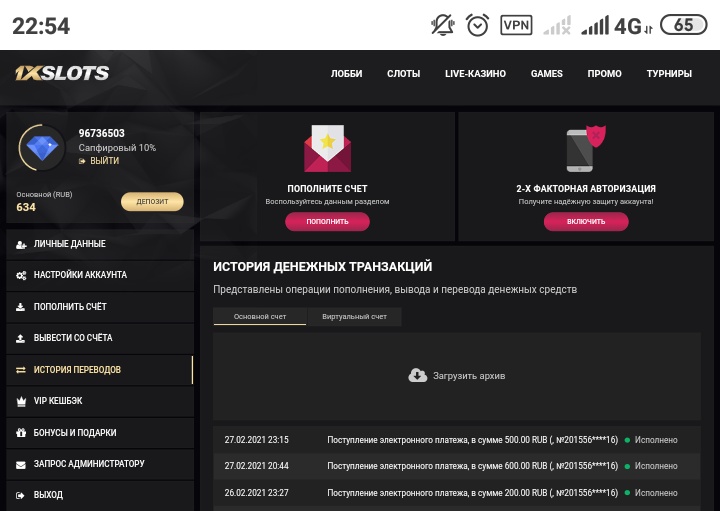Select the 27.02.2021 23:15 transaction row

click(x=457, y=440)
